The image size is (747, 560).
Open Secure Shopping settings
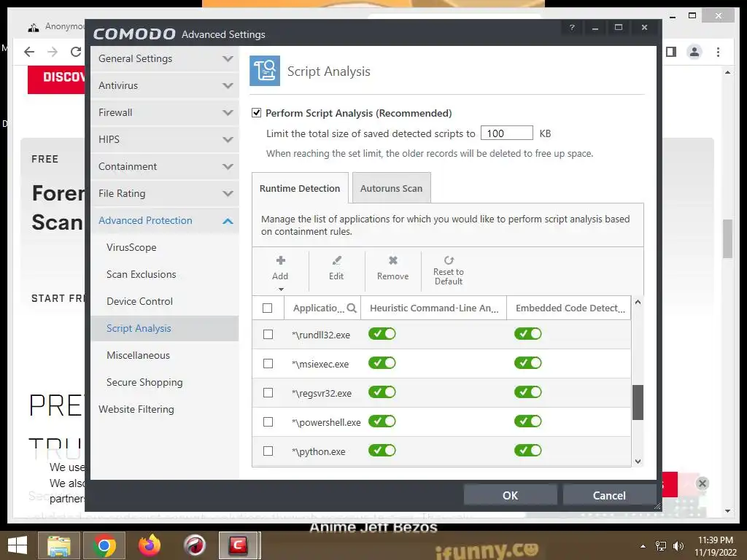click(x=165, y=382)
